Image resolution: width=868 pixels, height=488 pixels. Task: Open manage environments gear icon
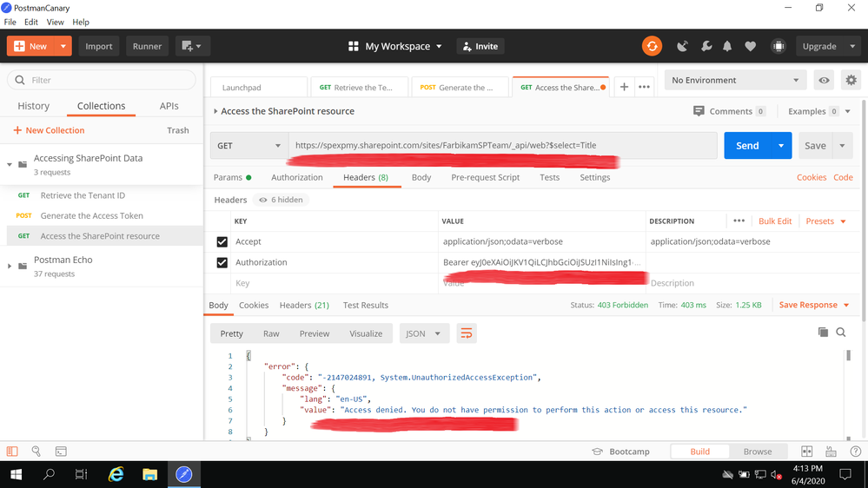[851, 80]
